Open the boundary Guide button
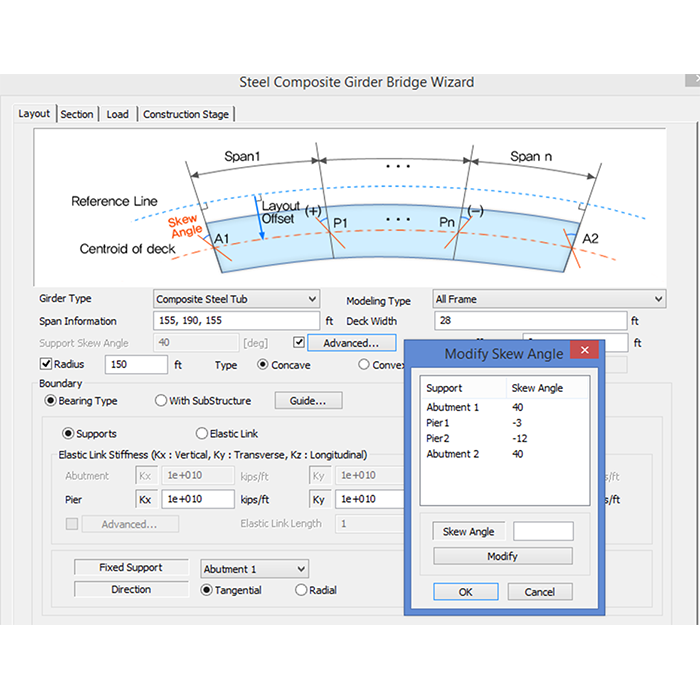 coord(308,401)
